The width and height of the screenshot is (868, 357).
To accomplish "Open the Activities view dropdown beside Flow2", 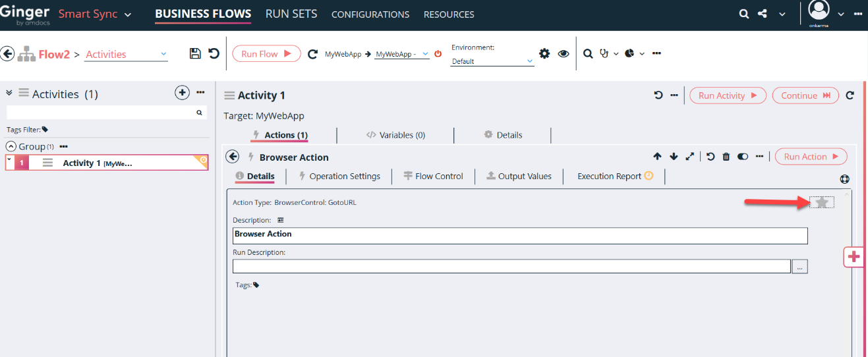I will click(x=126, y=55).
